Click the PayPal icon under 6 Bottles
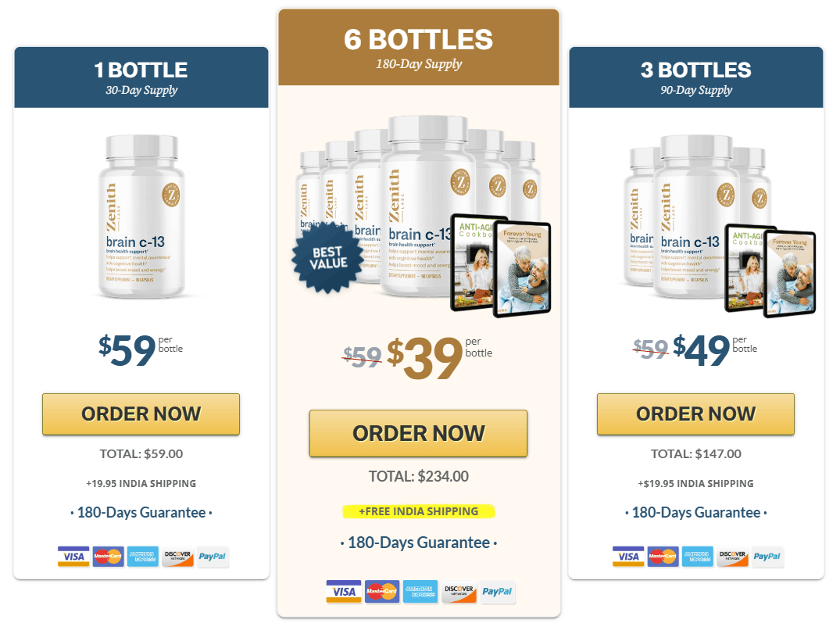Screen dimensions: 840x627 pyautogui.click(x=497, y=592)
